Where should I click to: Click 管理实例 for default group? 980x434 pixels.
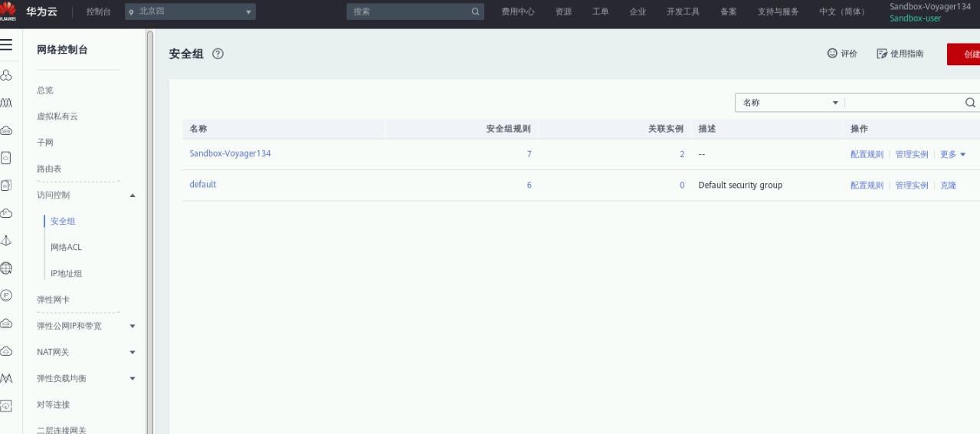[x=912, y=186]
